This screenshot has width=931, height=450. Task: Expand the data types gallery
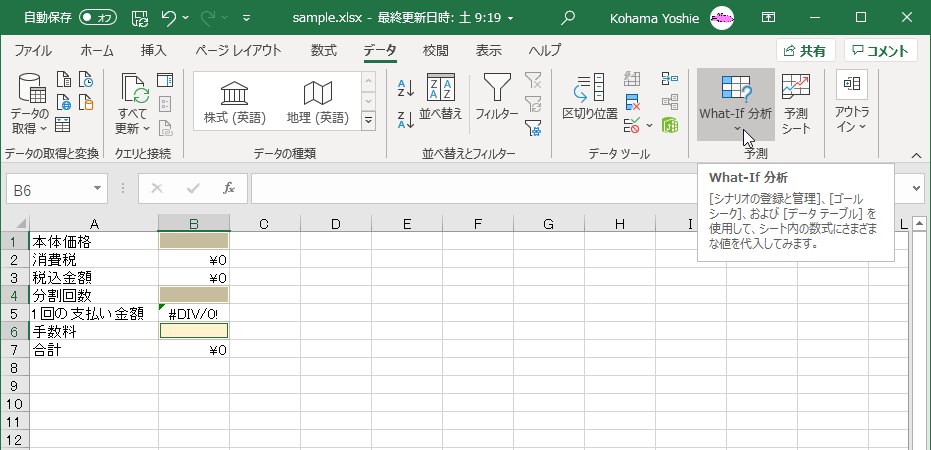(x=369, y=121)
